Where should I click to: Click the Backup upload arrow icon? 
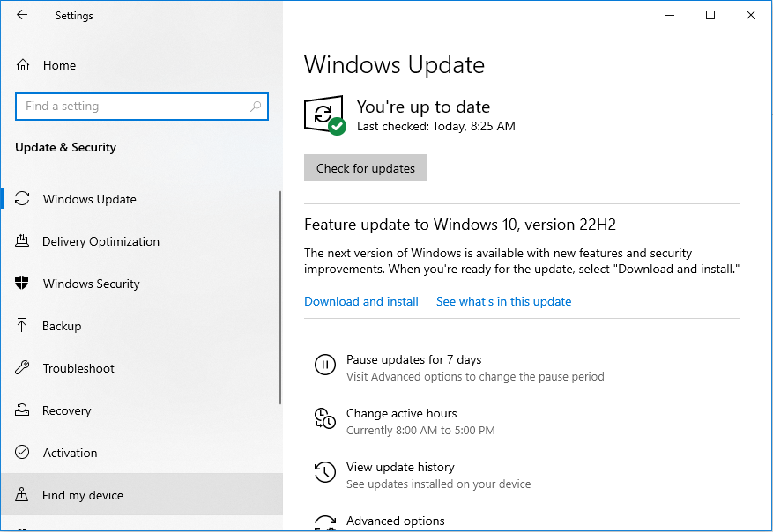point(23,326)
